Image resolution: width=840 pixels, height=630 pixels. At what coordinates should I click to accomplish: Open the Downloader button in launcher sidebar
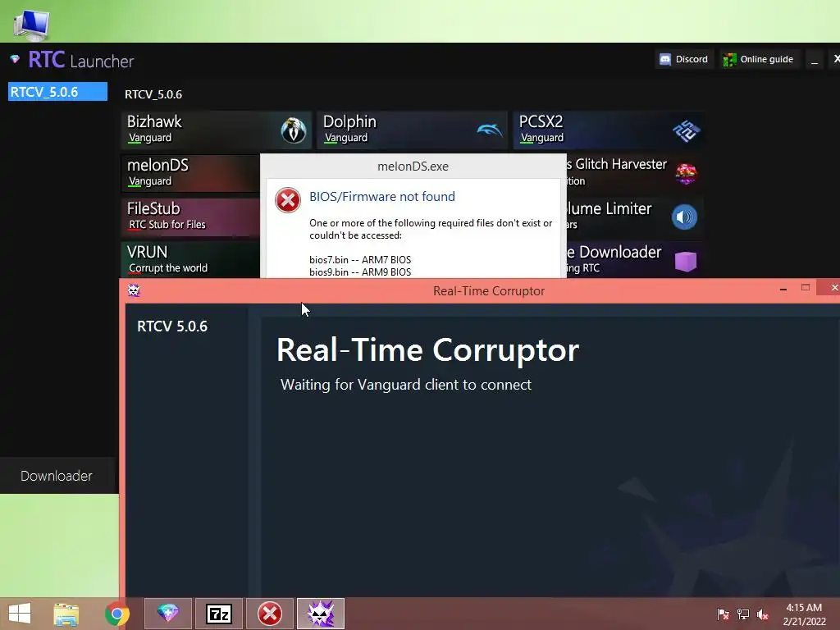pos(58,476)
